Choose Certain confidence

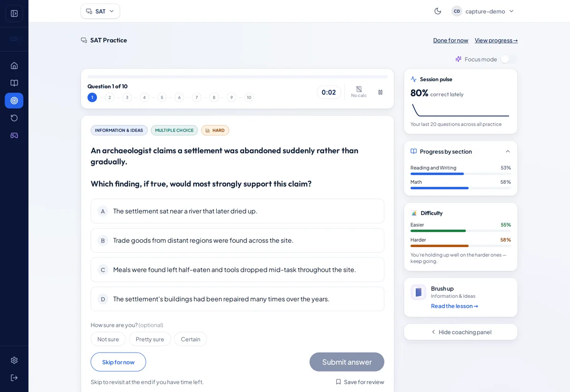190,339
